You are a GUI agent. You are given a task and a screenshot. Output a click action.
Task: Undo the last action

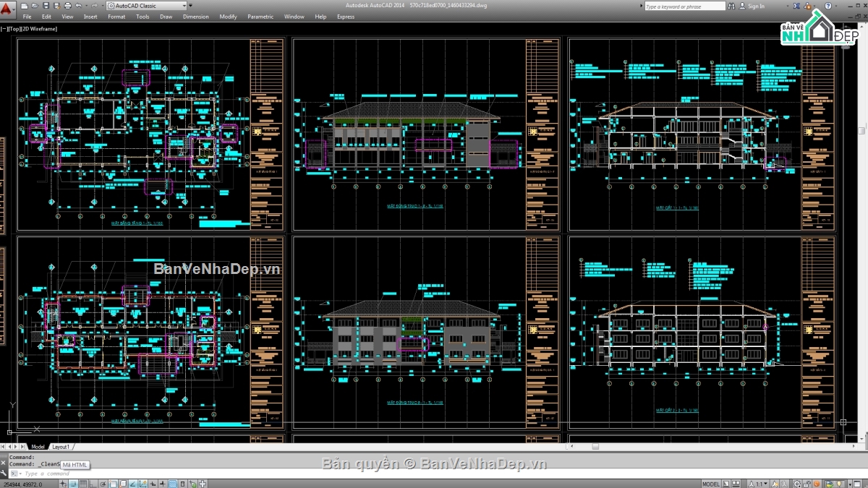pyautogui.click(x=77, y=6)
